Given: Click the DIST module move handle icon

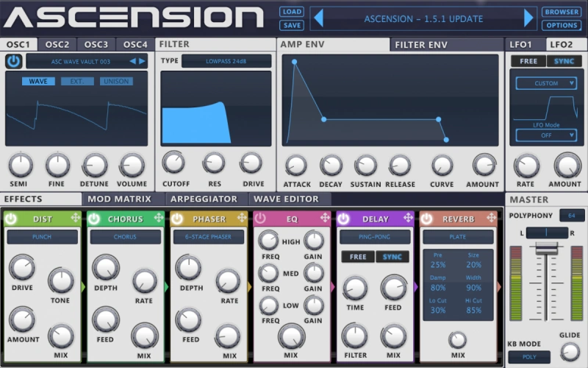Looking at the screenshot, I should pos(76,217).
